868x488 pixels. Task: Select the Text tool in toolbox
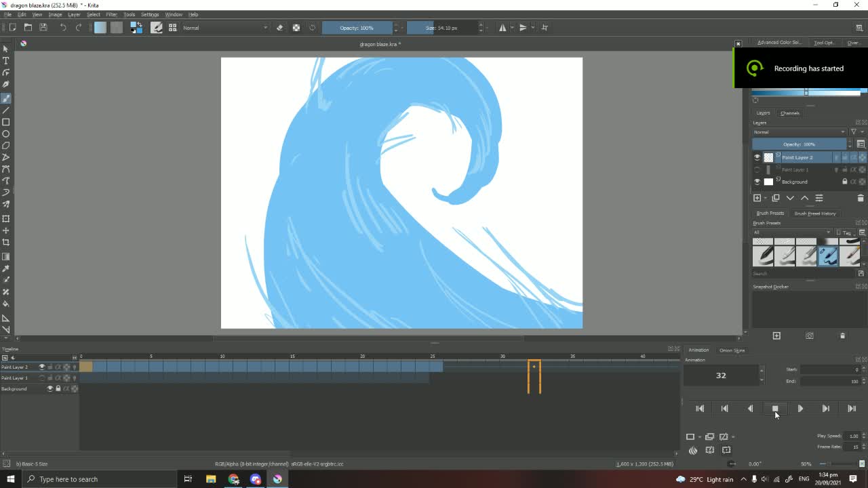[x=6, y=60]
